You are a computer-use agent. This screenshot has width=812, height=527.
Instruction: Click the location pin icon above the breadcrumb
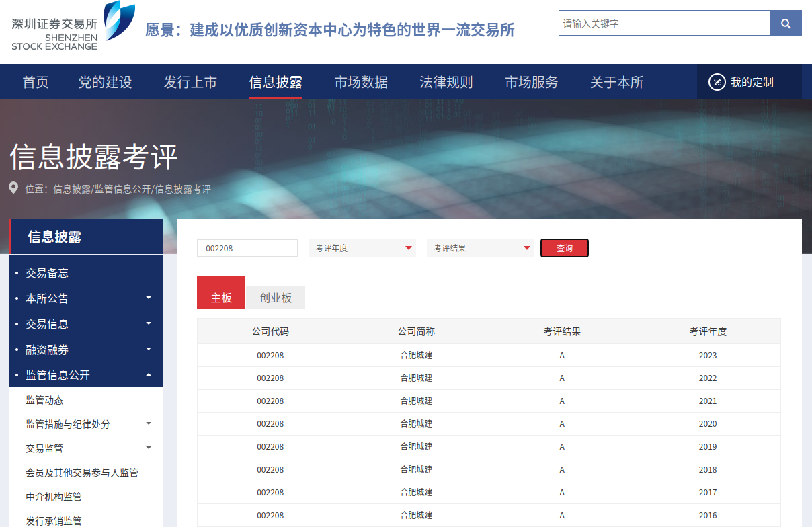click(13, 188)
